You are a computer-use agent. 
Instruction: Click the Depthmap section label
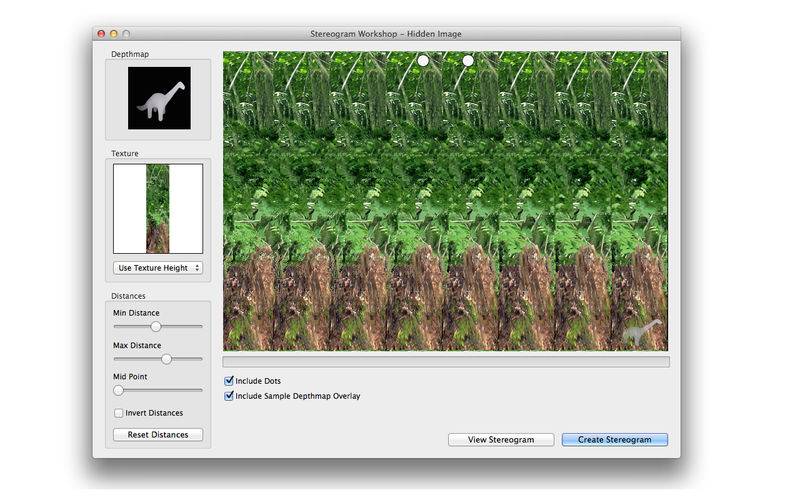[130, 54]
